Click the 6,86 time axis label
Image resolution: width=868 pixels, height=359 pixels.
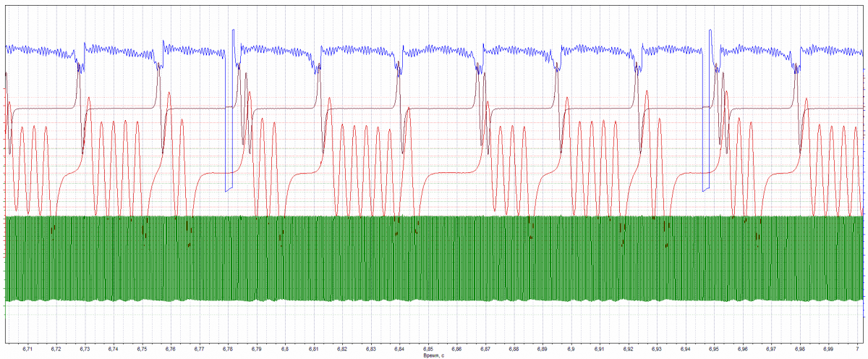456,349
